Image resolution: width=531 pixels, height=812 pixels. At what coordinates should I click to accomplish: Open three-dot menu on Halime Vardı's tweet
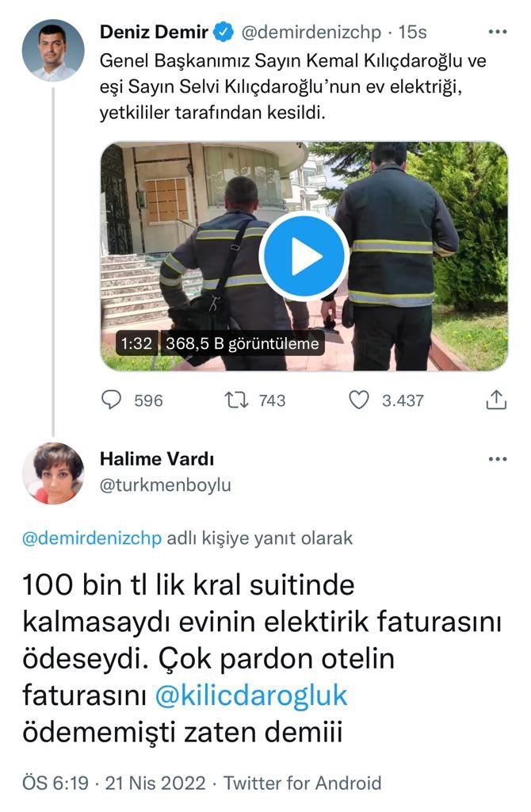(498, 459)
